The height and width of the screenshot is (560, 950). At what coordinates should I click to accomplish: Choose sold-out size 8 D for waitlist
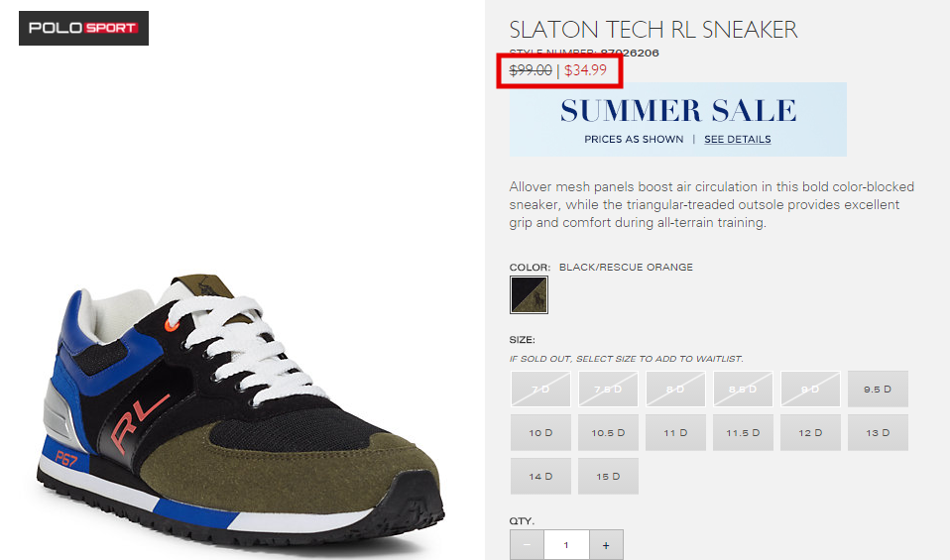pos(675,390)
